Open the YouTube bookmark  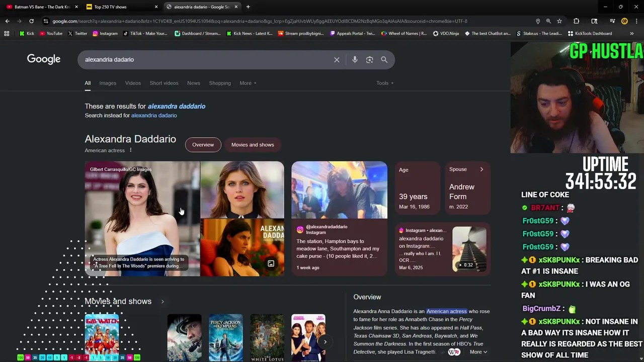pyautogui.click(x=51, y=34)
